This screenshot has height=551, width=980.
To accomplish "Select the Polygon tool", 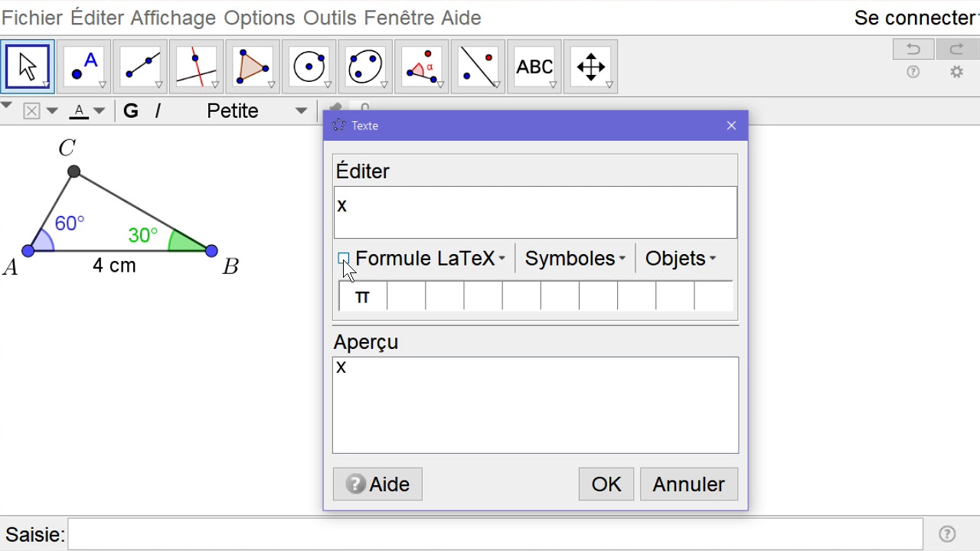I will 253,67.
